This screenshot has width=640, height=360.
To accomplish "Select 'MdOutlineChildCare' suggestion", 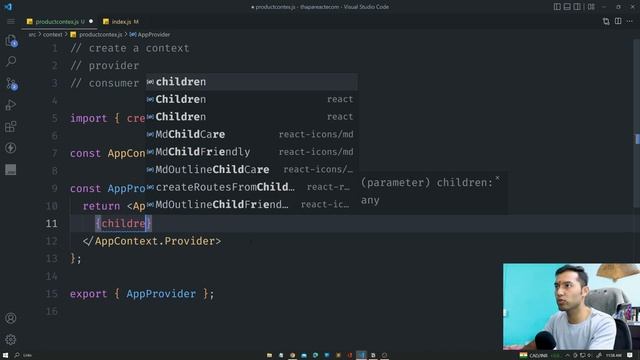I will (x=252, y=169).
